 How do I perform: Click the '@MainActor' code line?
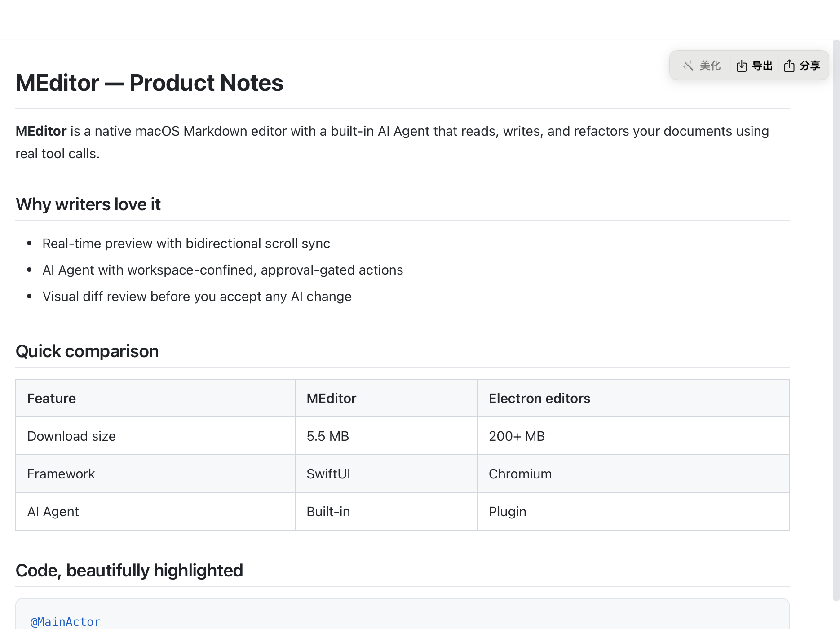click(x=66, y=622)
